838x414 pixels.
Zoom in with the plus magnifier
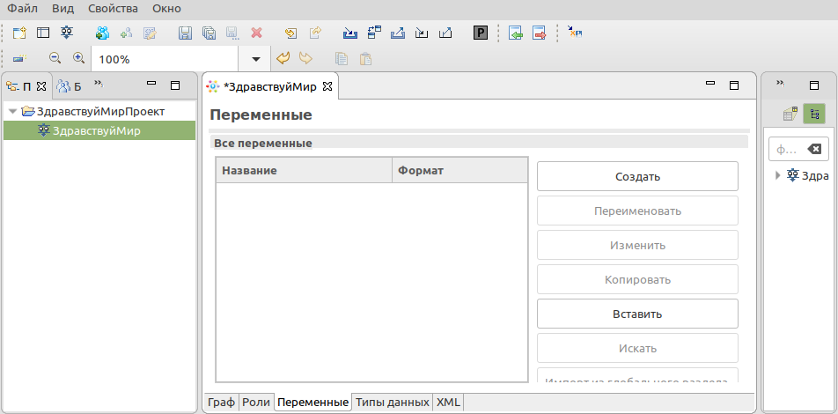click(79, 58)
